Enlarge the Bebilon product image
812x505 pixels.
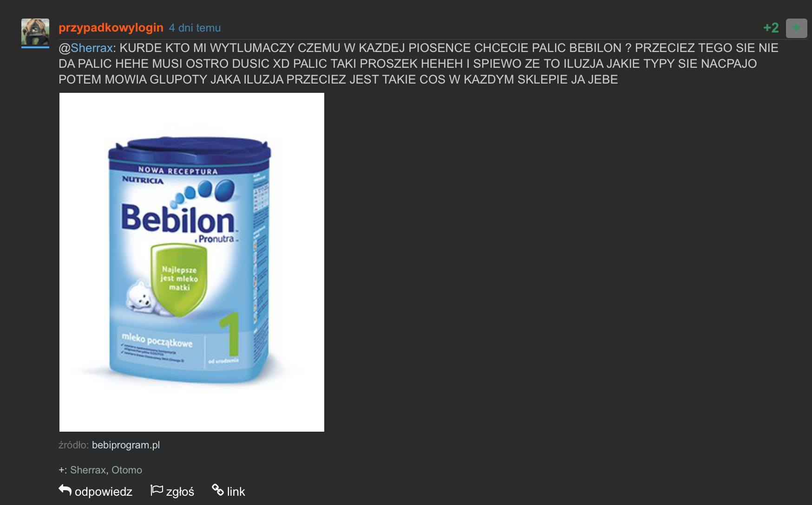[x=192, y=262]
